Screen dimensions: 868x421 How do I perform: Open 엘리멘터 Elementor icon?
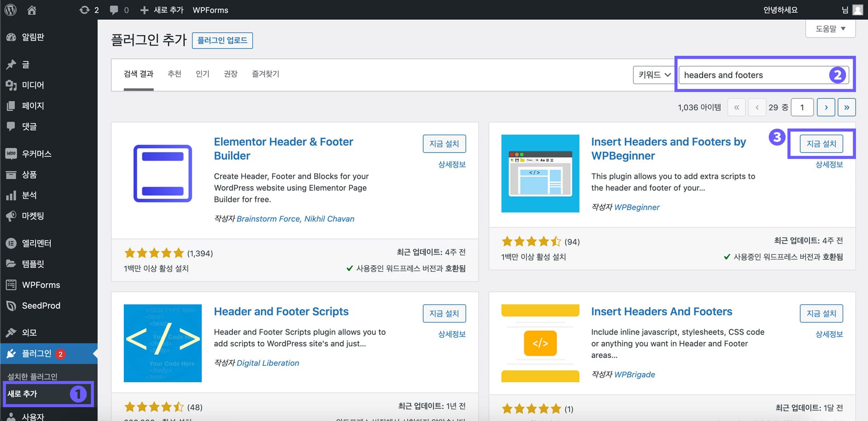tap(11, 243)
